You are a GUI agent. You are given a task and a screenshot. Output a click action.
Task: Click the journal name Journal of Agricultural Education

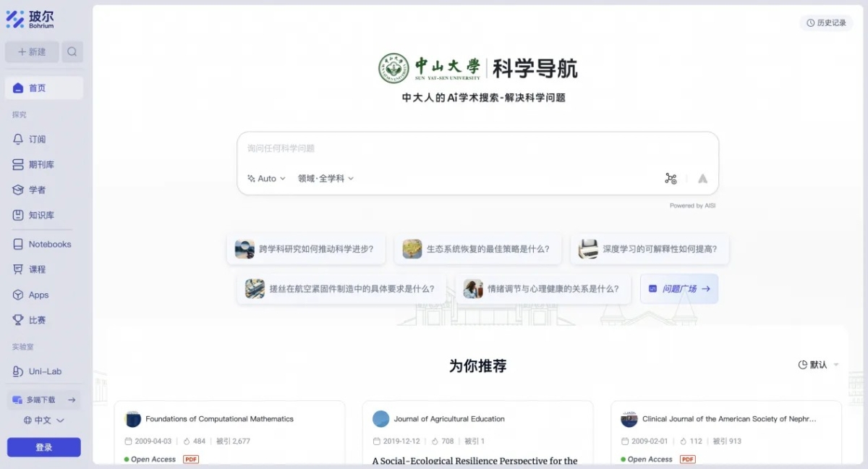(449, 419)
